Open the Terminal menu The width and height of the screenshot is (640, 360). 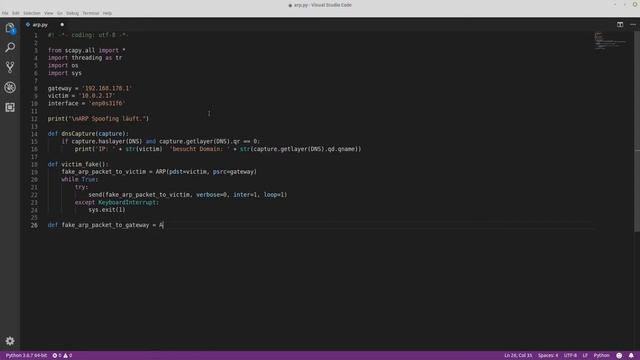click(91, 13)
